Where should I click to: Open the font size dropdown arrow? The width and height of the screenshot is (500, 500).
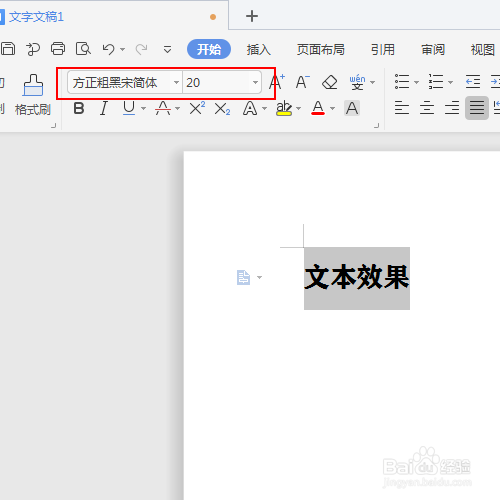click(255, 82)
